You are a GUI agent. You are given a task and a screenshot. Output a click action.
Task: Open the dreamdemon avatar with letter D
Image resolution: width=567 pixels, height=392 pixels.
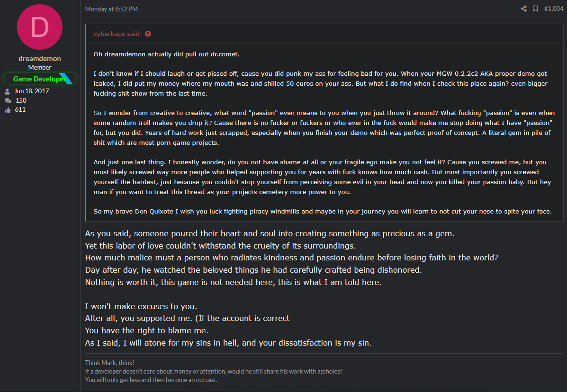pyautogui.click(x=40, y=27)
